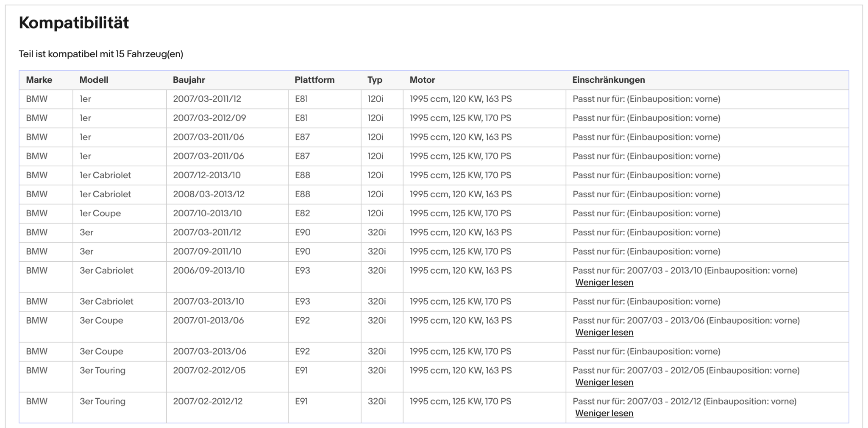Click 'Weniger lesen' in the 2006/09-2013/10 row

604,283
